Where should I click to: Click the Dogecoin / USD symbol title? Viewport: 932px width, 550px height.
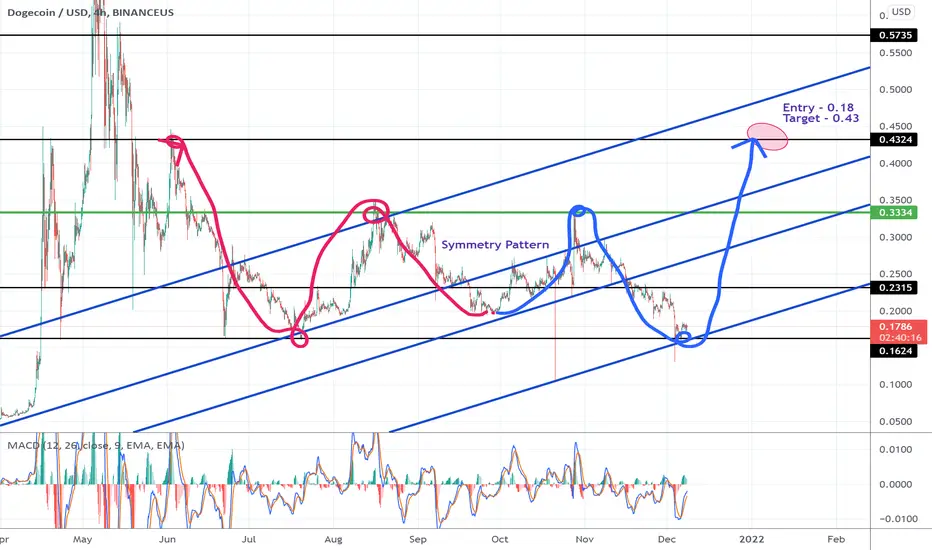(90, 12)
